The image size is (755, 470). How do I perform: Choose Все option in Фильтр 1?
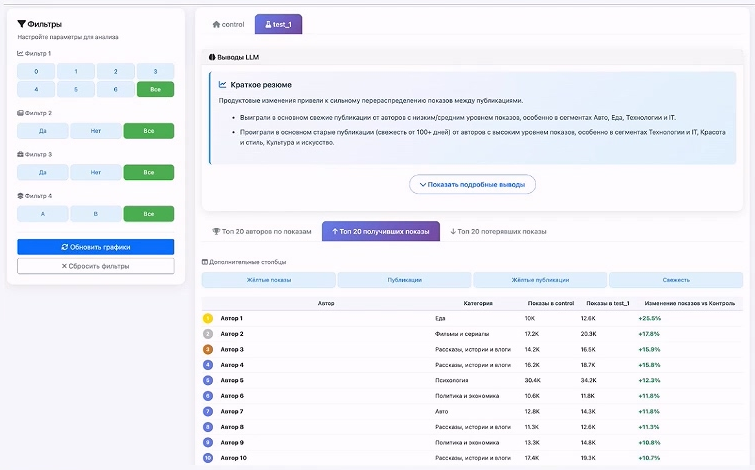155,89
